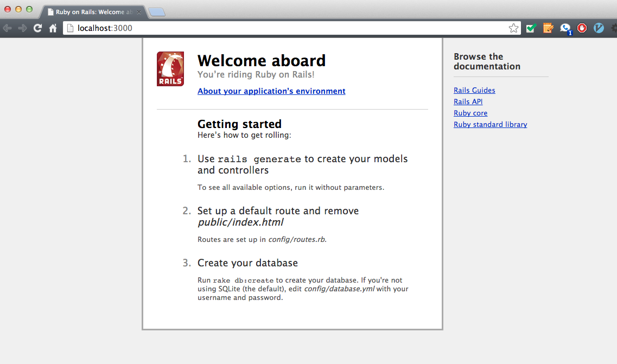Click the Rails logo image
The image size is (617, 364).
pos(170,69)
